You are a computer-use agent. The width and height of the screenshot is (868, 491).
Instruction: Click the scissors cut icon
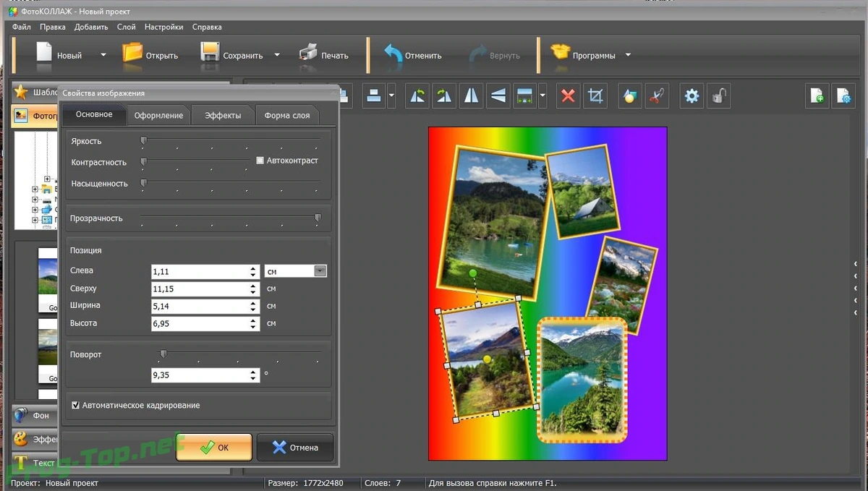(x=657, y=96)
